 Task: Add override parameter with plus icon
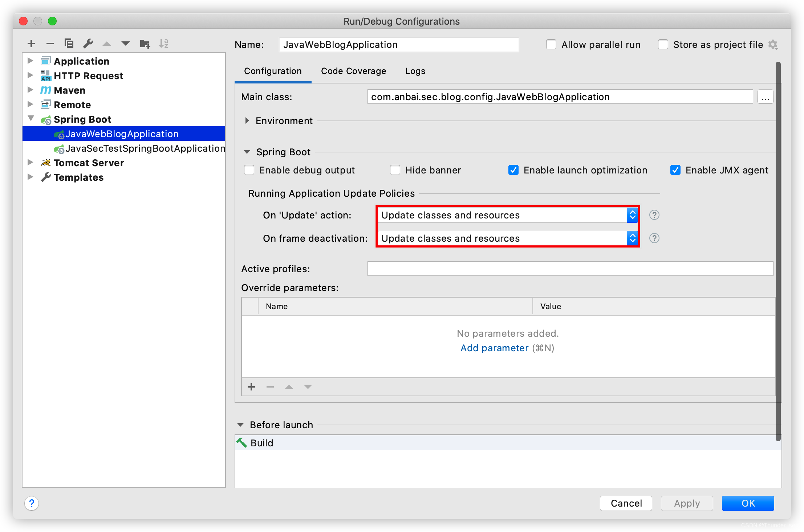pyautogui.click(x=251, y=387)
